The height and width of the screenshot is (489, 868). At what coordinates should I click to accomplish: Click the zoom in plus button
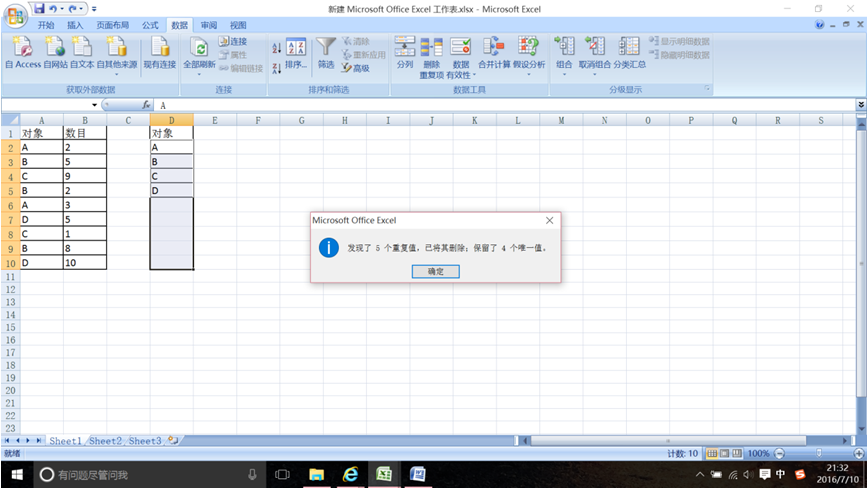[x=858, y=454]
